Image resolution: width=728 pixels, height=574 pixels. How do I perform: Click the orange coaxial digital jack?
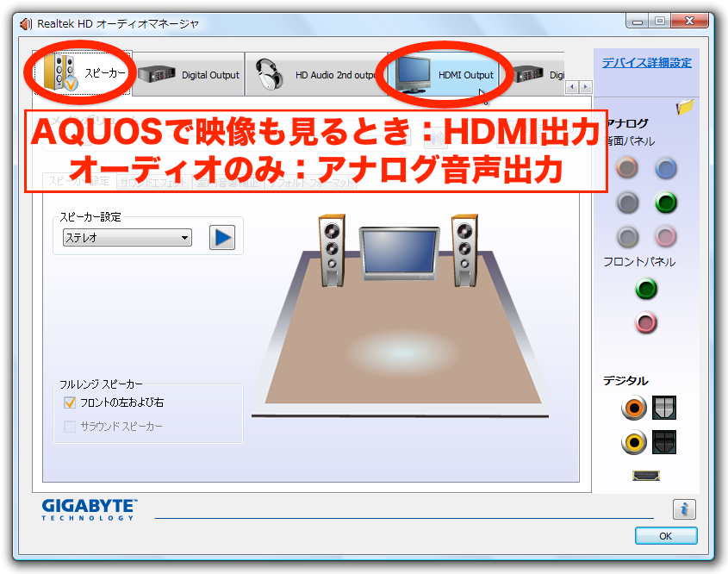pos(634,408)
